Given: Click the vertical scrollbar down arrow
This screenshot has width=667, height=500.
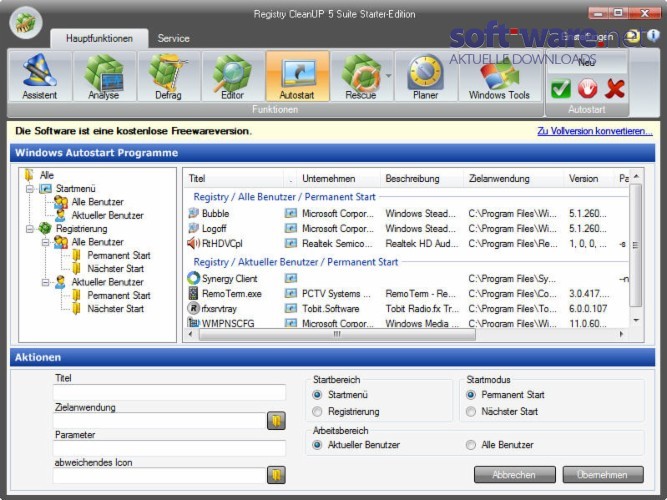Looking at the screenshot, I should (636, 320).
